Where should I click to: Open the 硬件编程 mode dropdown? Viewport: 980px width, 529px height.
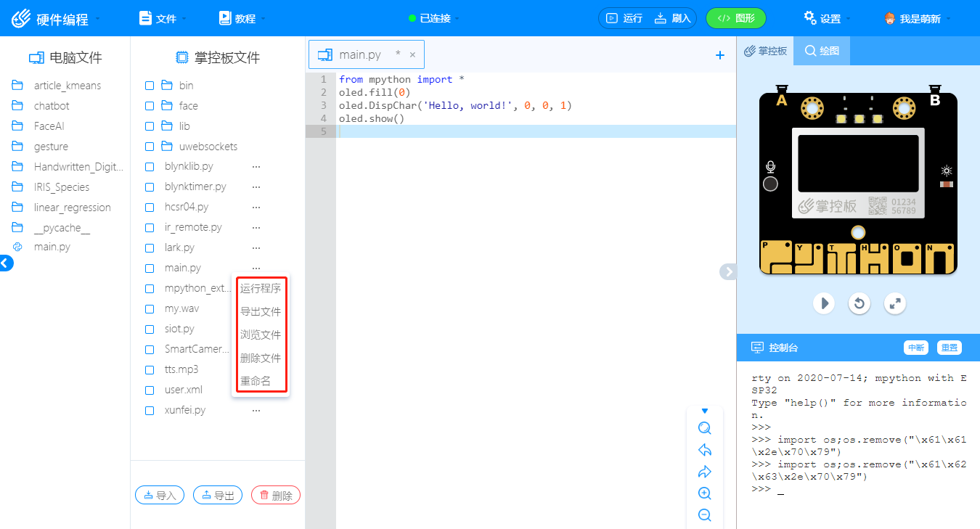[56, 19]
